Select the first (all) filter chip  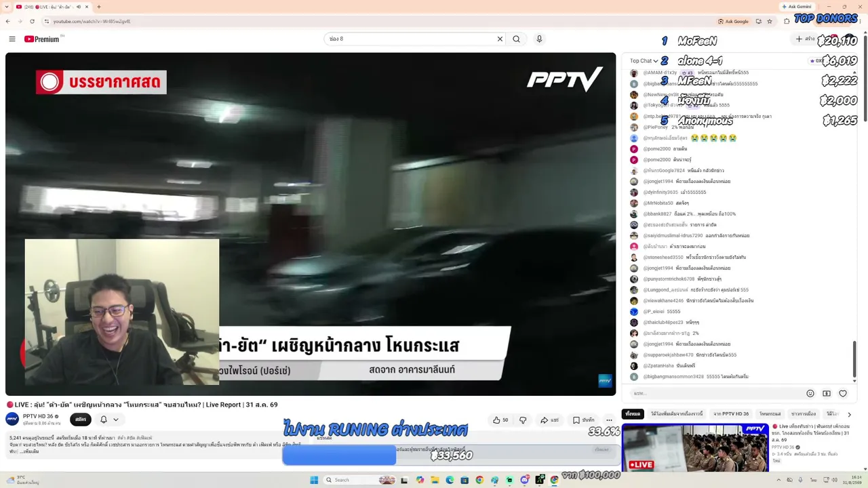(633, 413)
